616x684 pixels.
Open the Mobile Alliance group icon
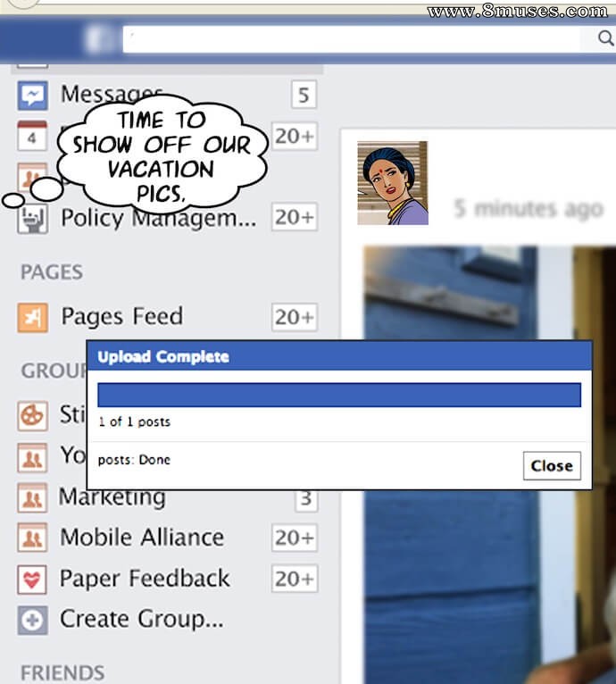(32, 538)
